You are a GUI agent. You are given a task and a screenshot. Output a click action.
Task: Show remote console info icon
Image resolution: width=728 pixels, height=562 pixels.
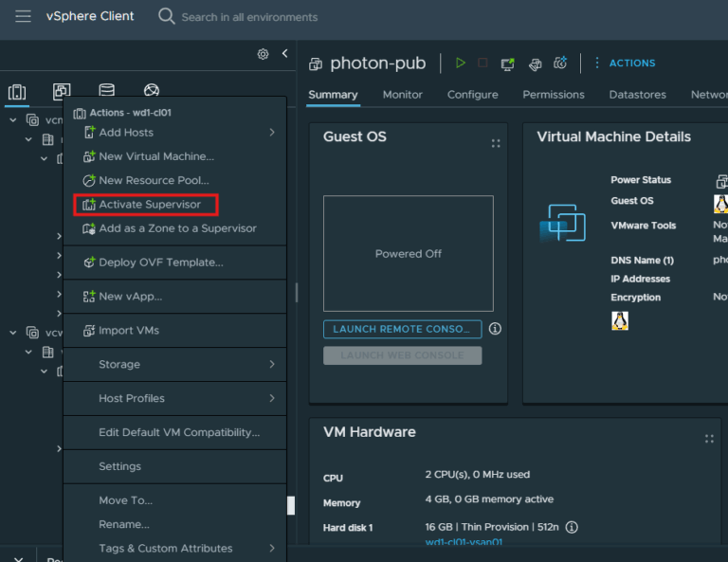click(x=495, y=329)
